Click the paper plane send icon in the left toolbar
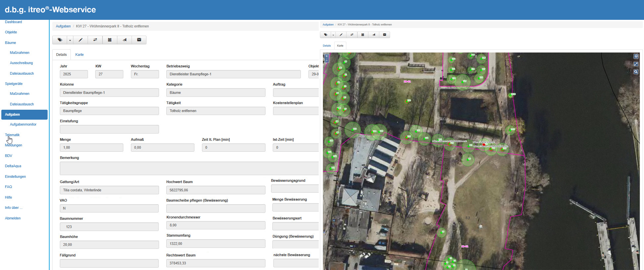Screen dimensions: 644x270 pos(124,40)
